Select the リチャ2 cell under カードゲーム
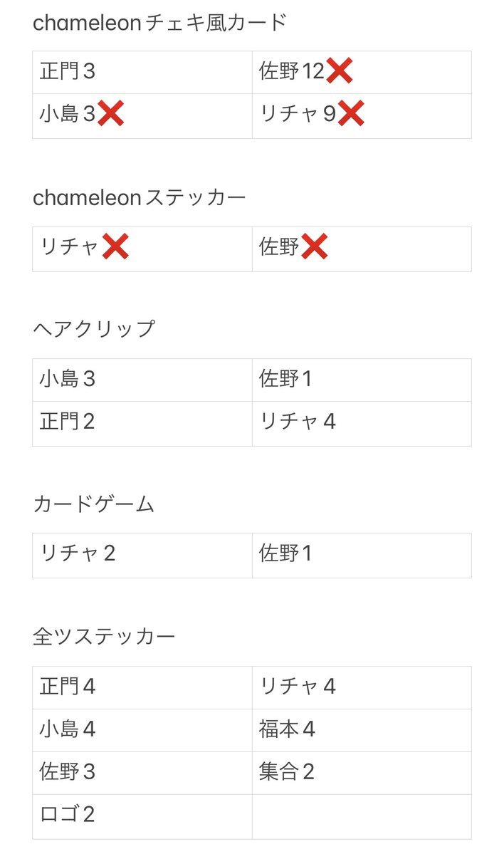 (142, 555)
